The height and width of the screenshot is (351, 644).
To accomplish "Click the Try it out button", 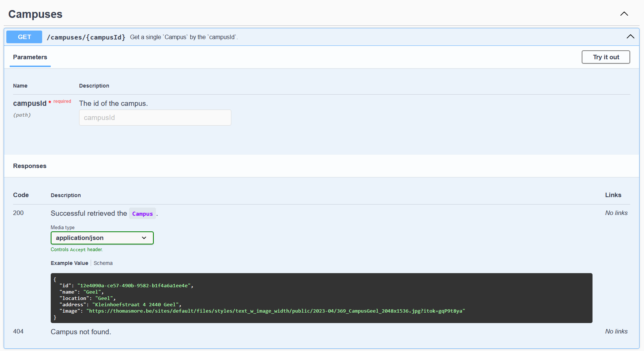I will 606,57.
